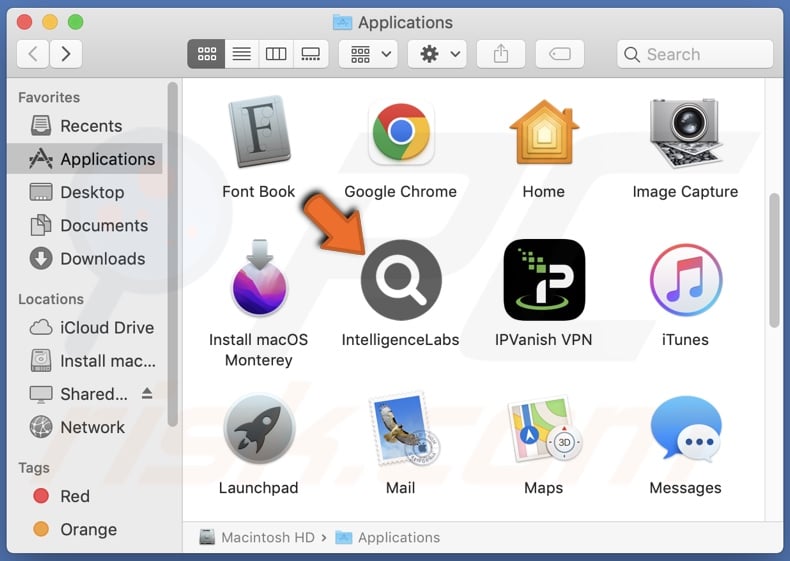The image size is (790, 561).
Task: Select the Mail stamp icon
Action: pos(403,428)
